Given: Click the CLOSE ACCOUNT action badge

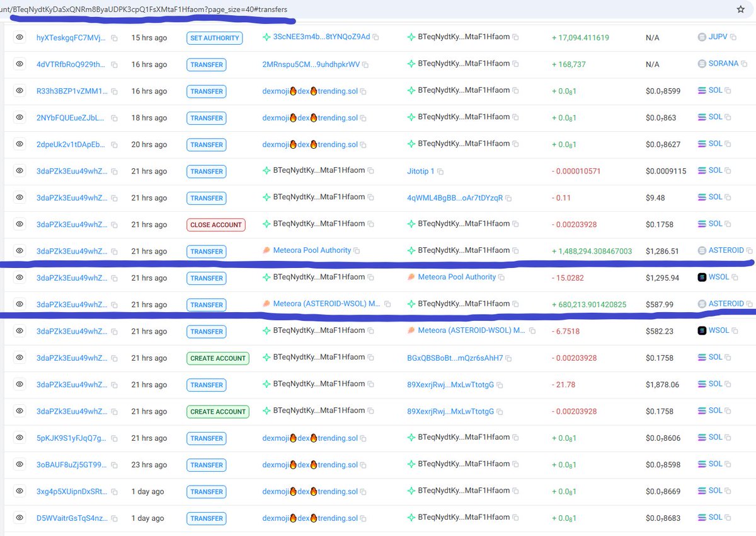Looking at the screenshot, I should 216,224.
